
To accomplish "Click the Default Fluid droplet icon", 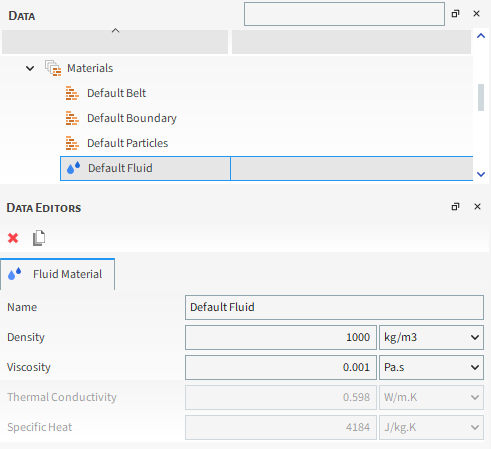I will point(74,168).
